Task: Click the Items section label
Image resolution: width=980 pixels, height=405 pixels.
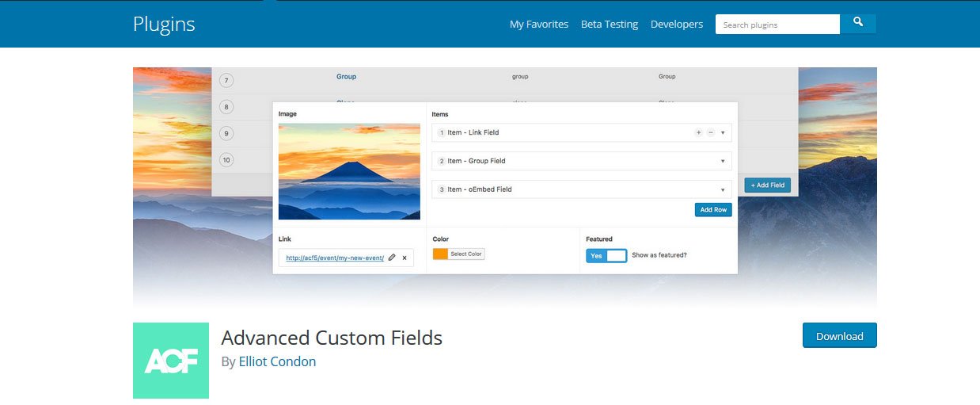Action: click(x=440, y=114)
